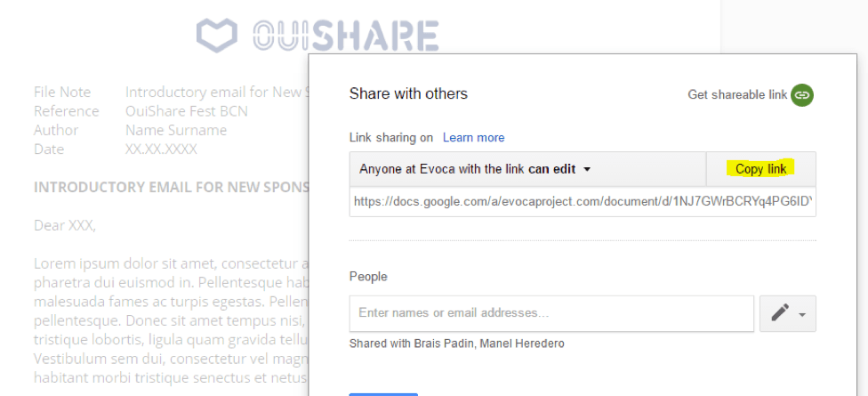Viewport: 868px width, 396px height.
Task: Click the "Name Surname" author value
Action: coord(176,130)
